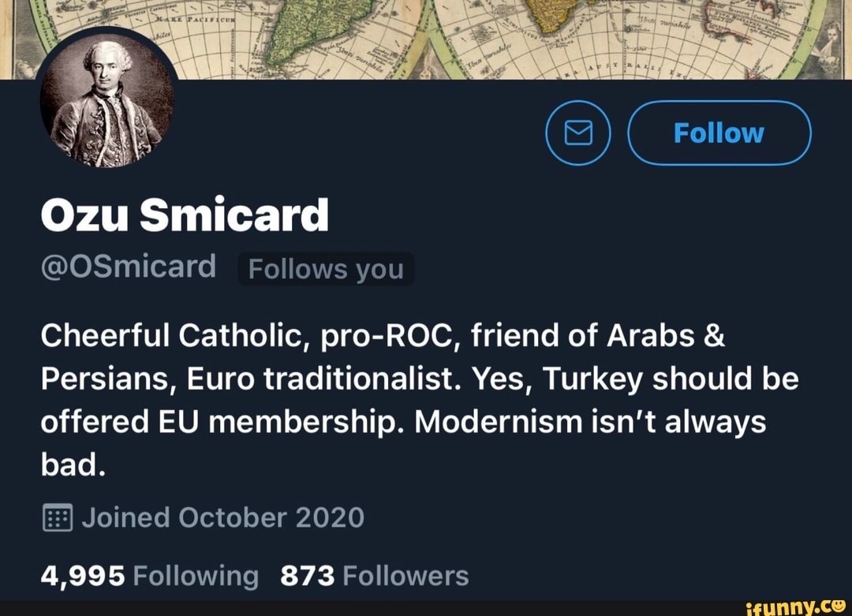Screen dimensions: 852x616
Task: Open the @OSmicard handle
Action: pyautogui.click(x=129, y=267)
